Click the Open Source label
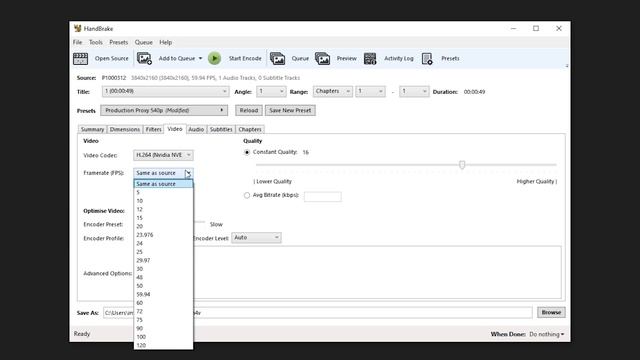 (x=111, y=58)
